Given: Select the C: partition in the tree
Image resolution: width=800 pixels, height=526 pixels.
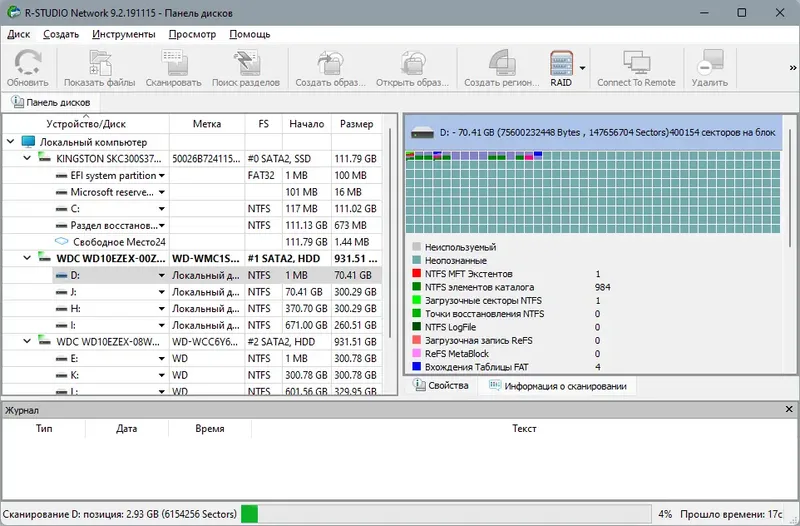Looking at the screenshot, I should pyautogui.click(x=192, y=209).
